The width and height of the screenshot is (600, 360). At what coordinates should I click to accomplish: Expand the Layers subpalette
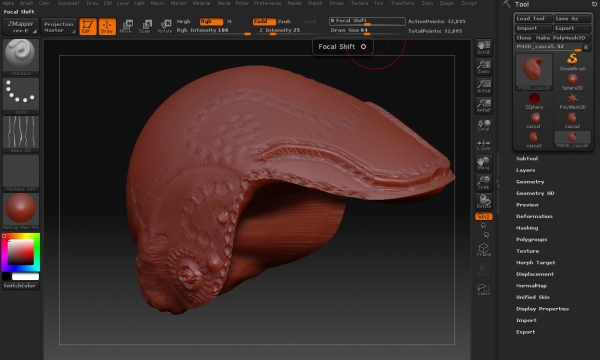click(x=525, y=170)
